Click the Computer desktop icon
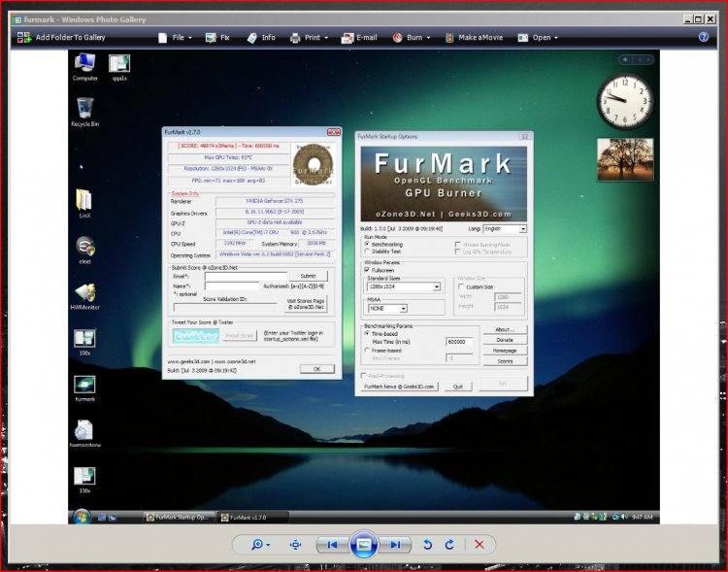Image resolution: width=728 pixels, height=572 pixels. click(85, 67)
